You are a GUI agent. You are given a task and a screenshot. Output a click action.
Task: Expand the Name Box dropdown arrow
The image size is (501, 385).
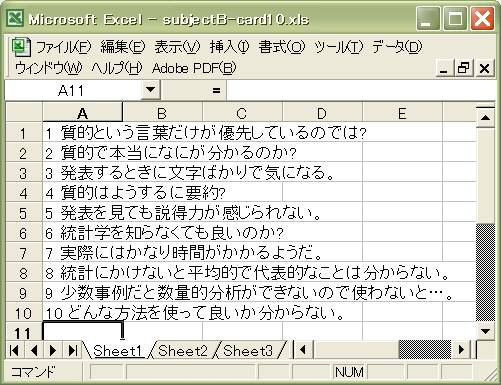click(151, 90)
